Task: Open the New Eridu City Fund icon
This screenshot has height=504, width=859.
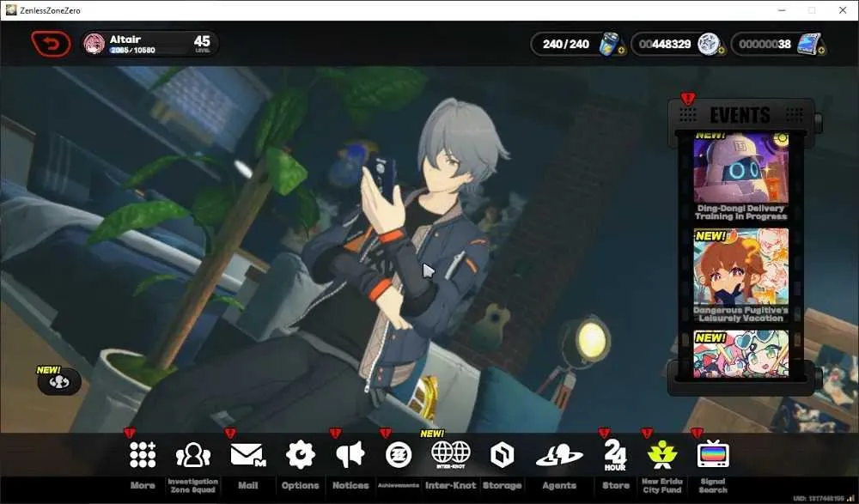Action: point(662,455)
